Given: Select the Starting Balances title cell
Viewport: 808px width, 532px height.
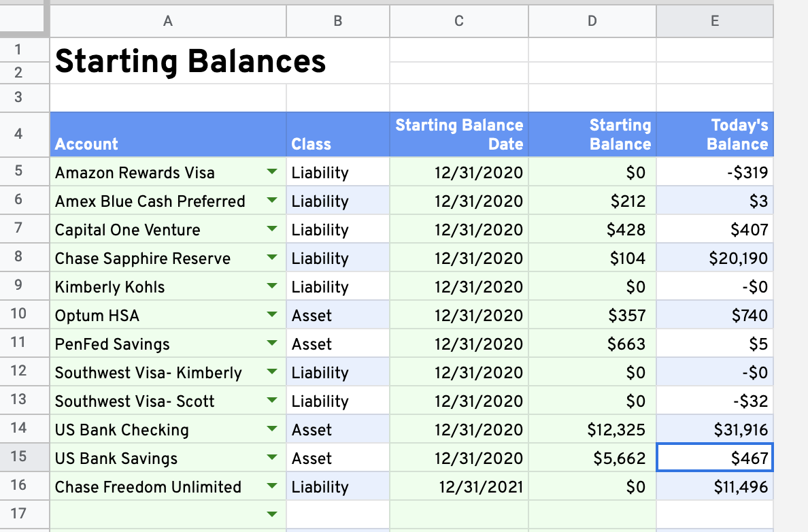Looking at the screenshot, I should [x=220, y=61].
